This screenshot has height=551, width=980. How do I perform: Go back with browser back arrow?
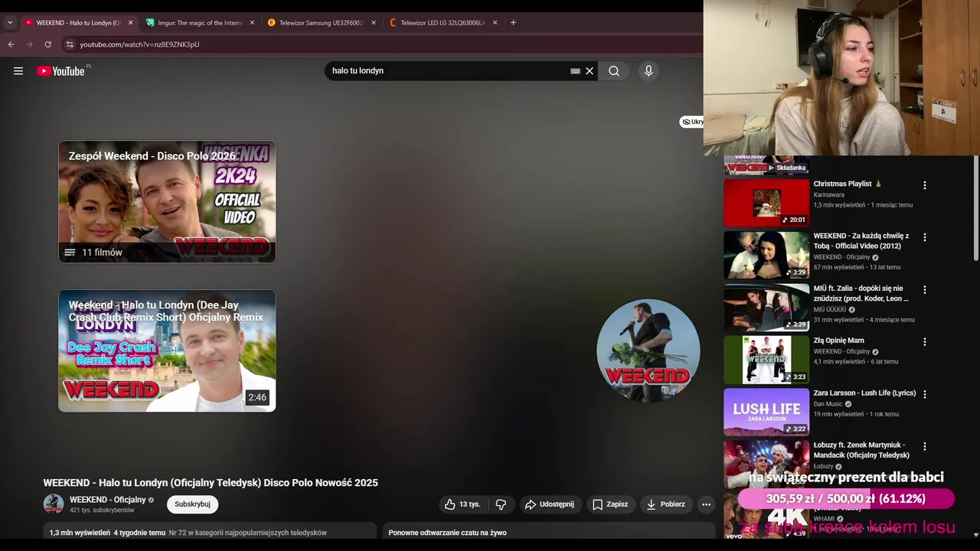11,44
